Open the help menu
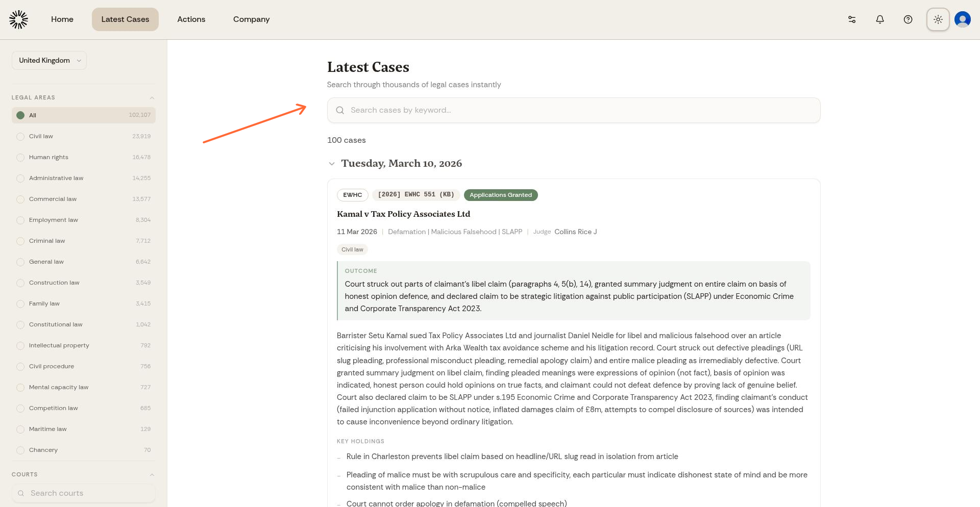The height and width of the screenshot is (507, 980). point(908,19)
